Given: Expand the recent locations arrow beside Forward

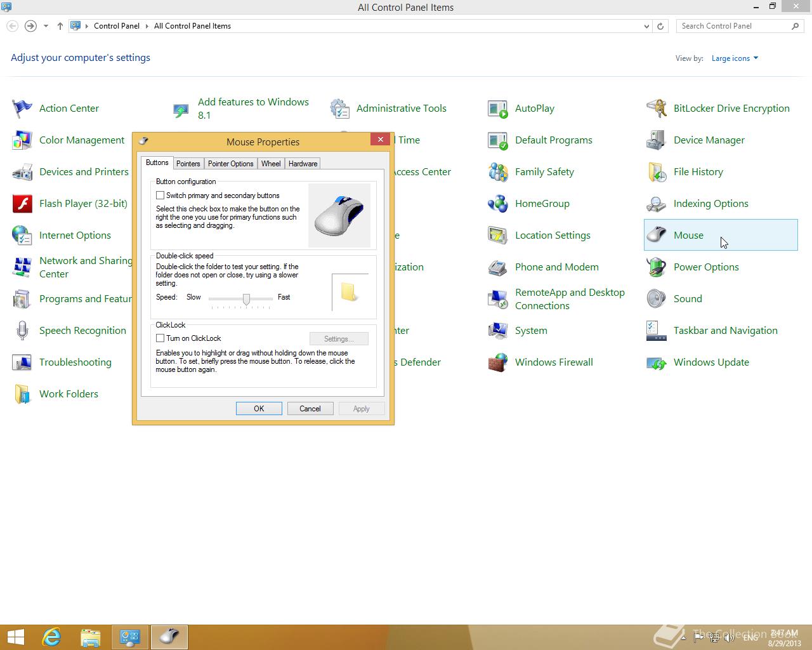Looking at the screenshot, I should coord(46,26).
